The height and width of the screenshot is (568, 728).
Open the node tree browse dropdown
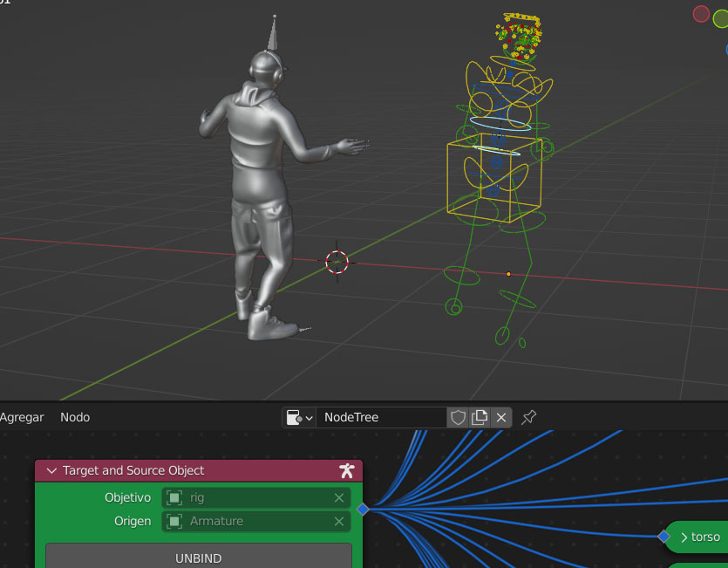pyautogui.click(x=299, y=417)
